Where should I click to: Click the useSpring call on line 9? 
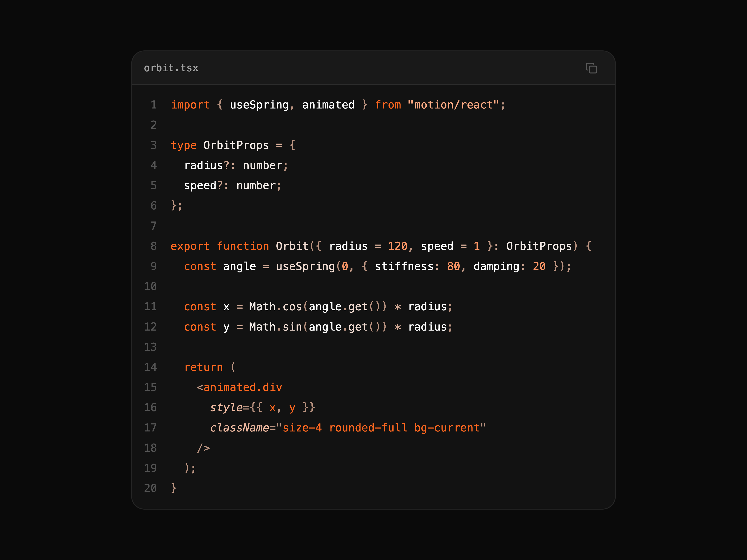(x=305, y=266)
